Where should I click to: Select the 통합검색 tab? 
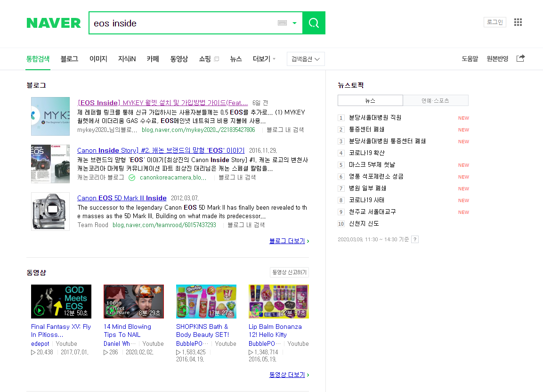coord(38,59)
